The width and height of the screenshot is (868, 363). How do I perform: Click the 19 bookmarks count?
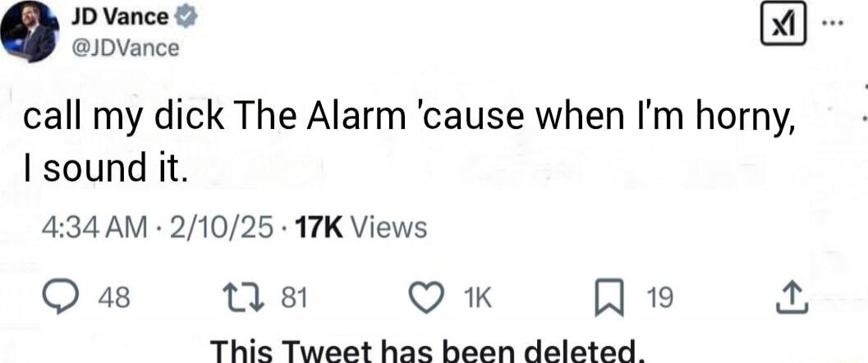(x=659, y=299)
